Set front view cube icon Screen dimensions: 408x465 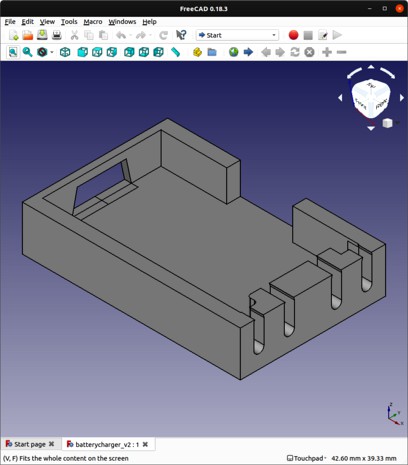point(82,52)
